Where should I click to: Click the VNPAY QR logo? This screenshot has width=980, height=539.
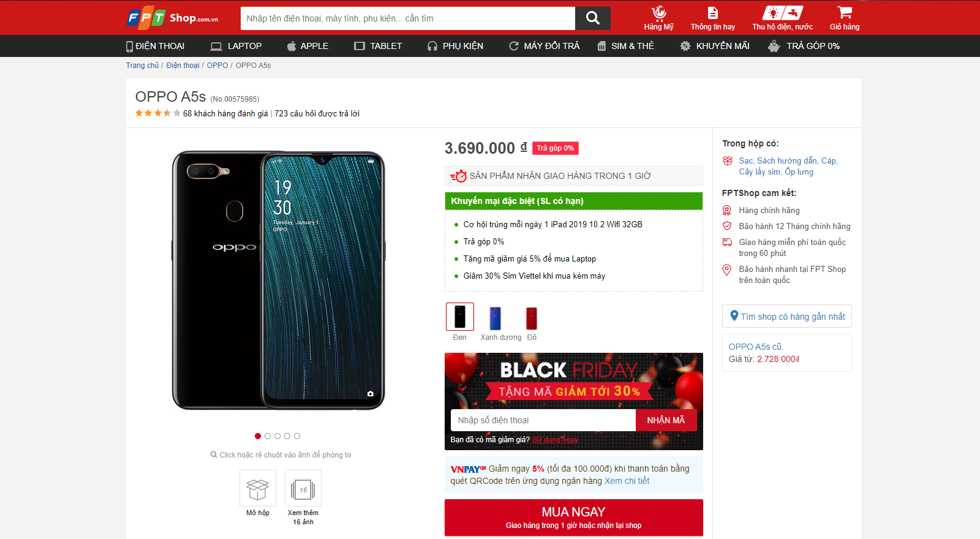click(x=468, y=469)
